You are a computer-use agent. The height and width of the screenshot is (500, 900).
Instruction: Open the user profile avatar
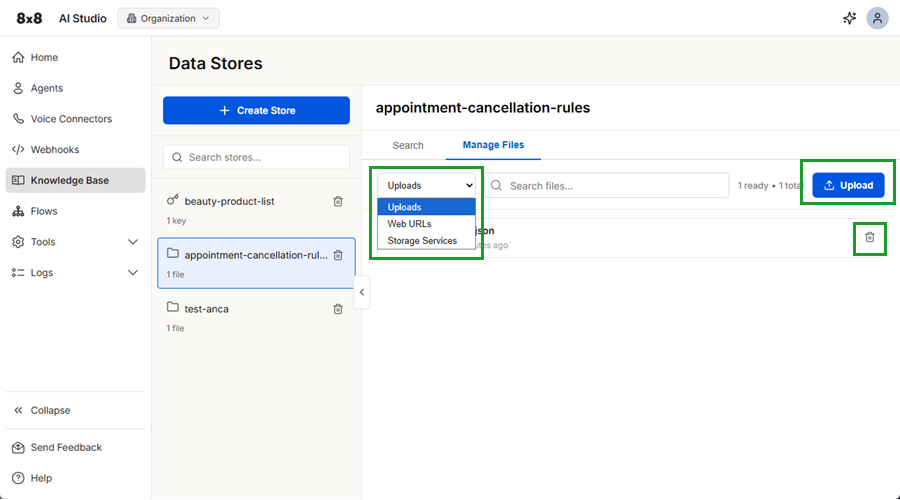pos(877,18)
